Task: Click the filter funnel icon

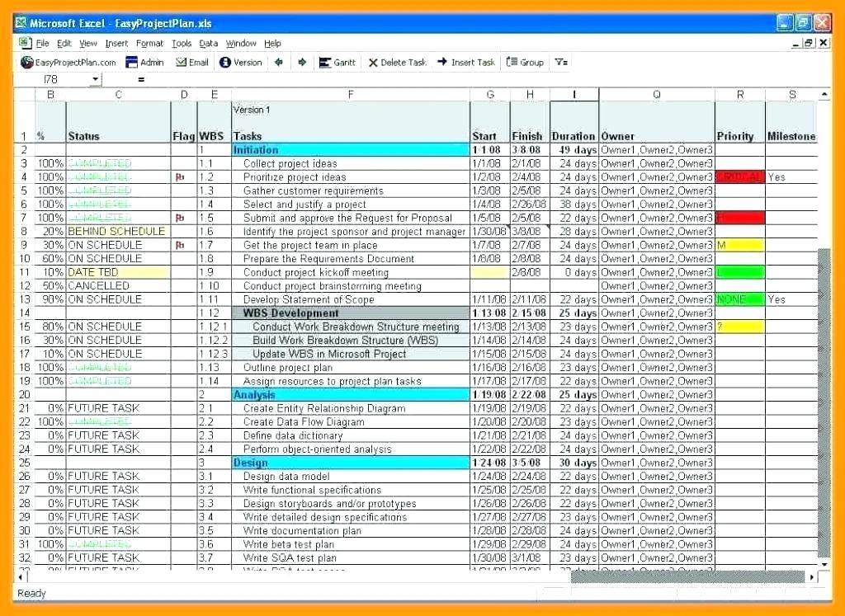Action: click(561, 63)
